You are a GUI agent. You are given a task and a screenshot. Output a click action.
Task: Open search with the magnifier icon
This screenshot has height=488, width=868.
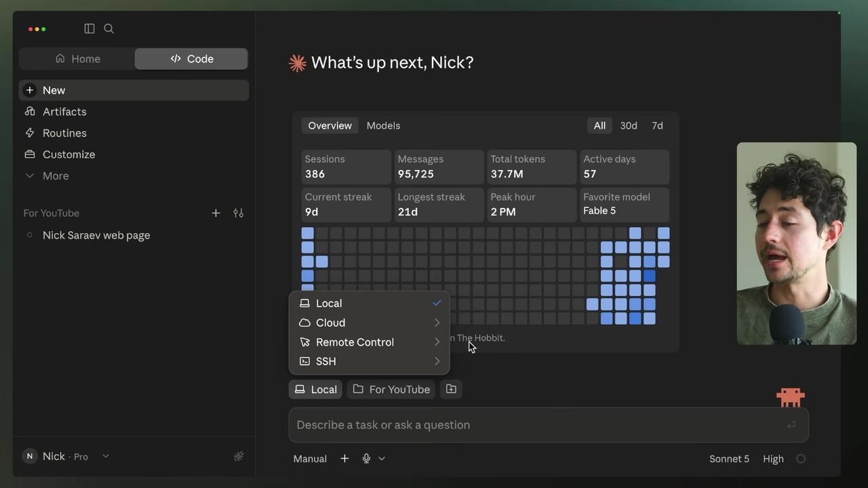tap(108, 28)
